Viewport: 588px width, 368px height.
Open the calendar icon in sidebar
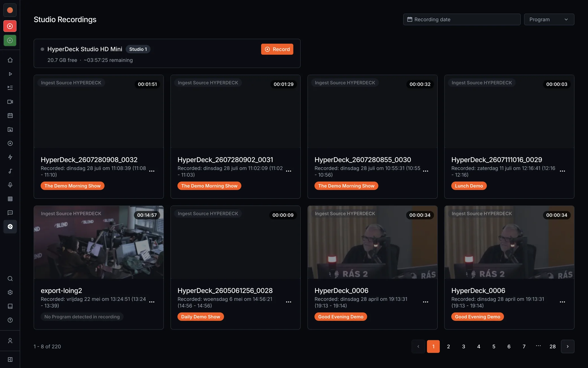click(x=10, y=115)
